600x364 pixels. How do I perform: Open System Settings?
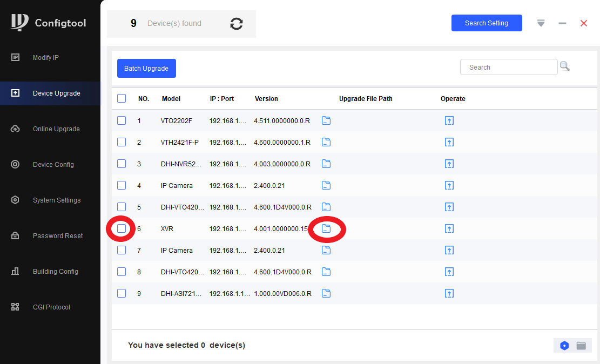pyautogui.click(x=50, y=200)
